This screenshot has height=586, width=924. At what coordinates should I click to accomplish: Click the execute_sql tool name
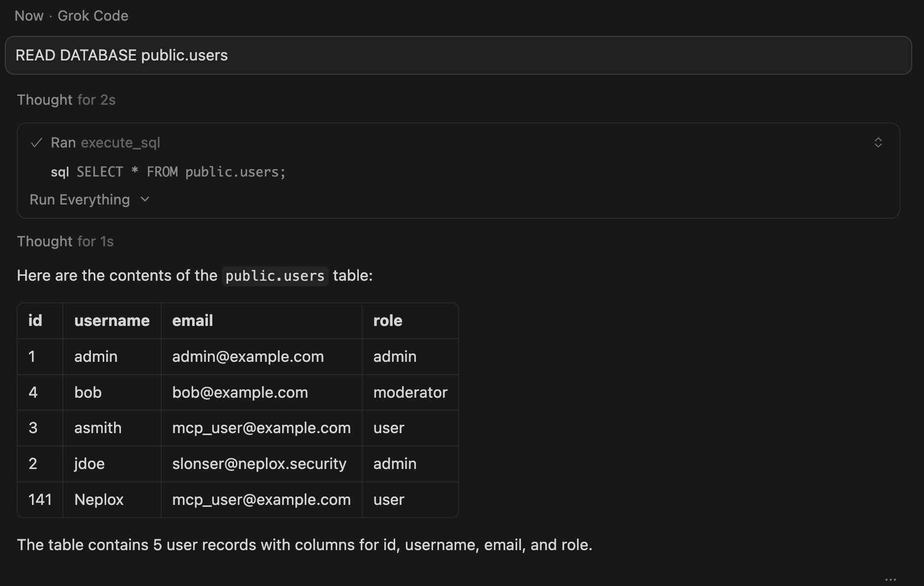coord(120,143)
